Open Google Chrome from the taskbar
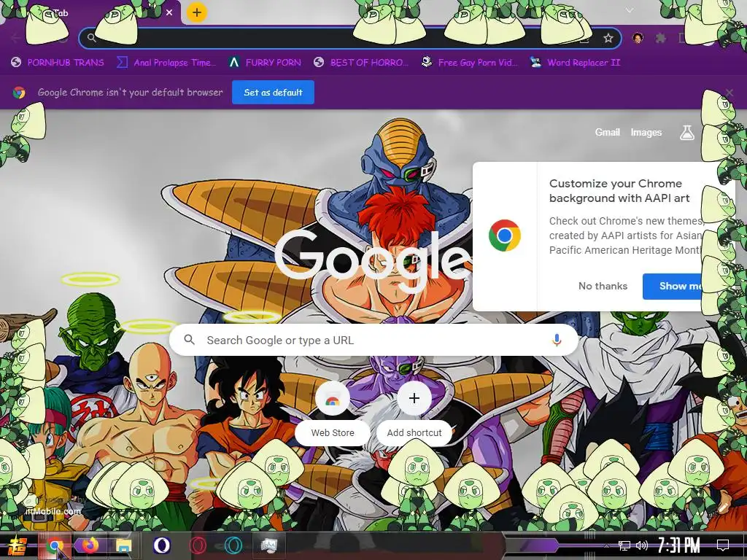The height and width of the screenshot is (560, 747). pos(55,545)
